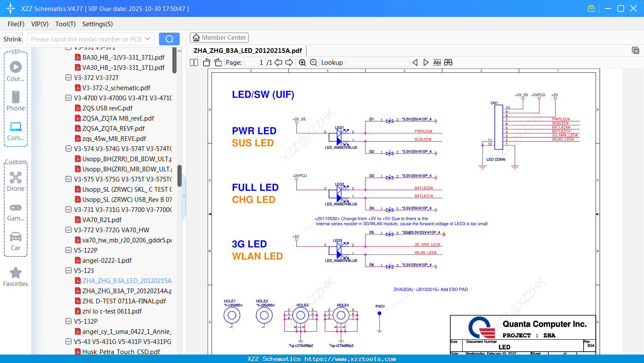Open V3-372-2_schematic.pdf
The height and width of the screenshot is (363, 644).
tap(116, 88)
